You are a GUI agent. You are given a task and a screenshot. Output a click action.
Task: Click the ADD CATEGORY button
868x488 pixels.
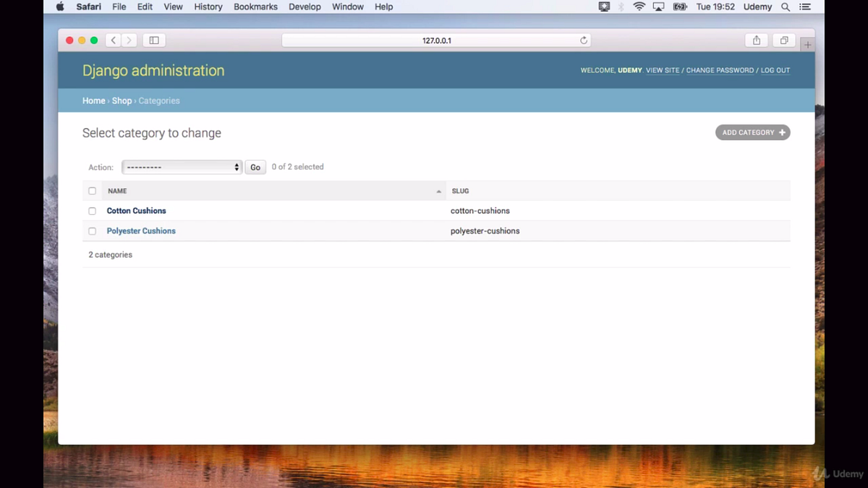click(x=752, y=132)
